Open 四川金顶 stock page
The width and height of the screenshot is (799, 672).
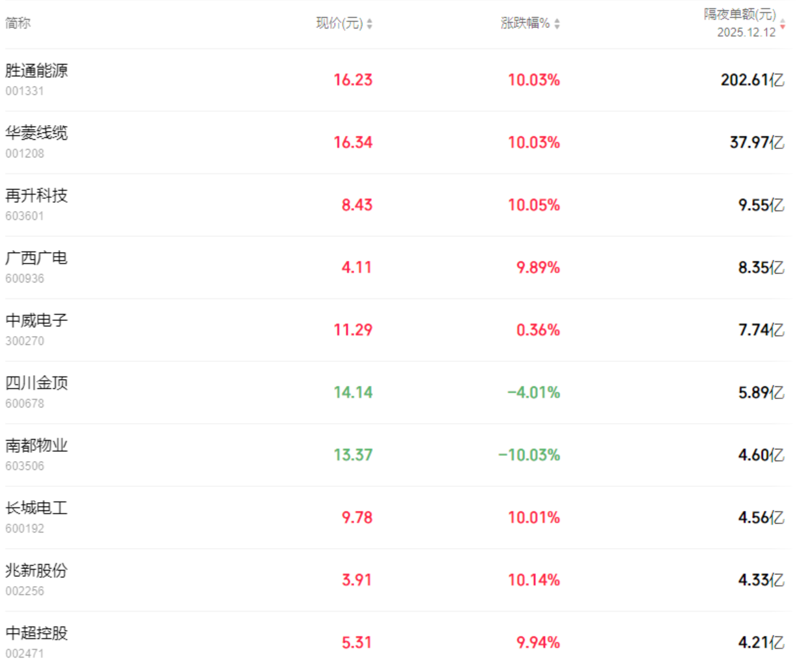point(36,383)
